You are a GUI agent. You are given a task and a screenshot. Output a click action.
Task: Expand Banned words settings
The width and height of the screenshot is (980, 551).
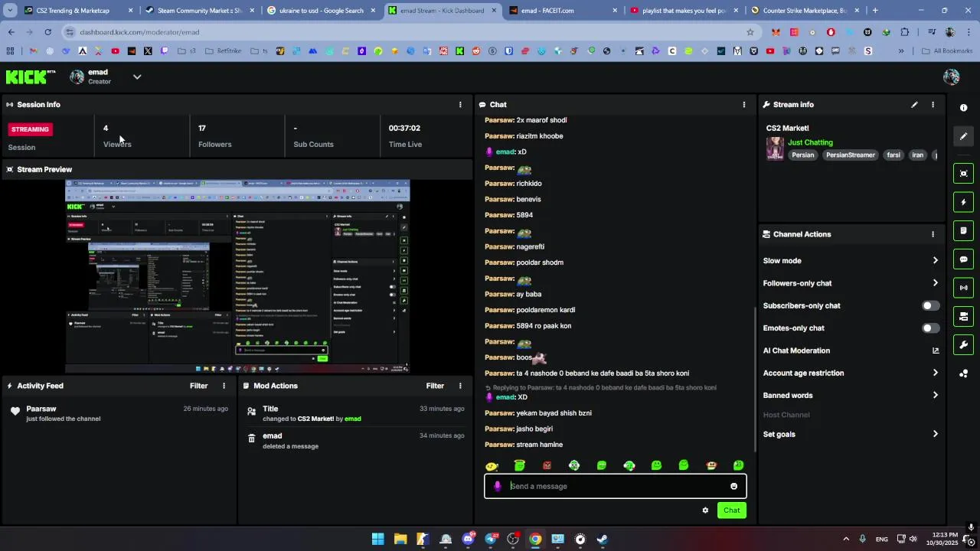click(x=935, y=396)
